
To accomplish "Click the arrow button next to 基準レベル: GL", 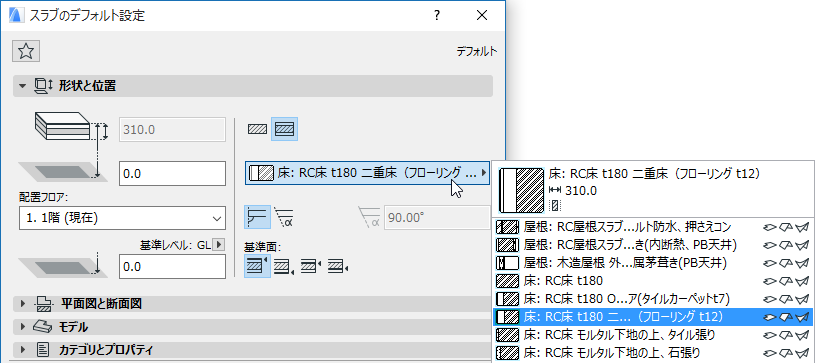I will coord(219,244).
